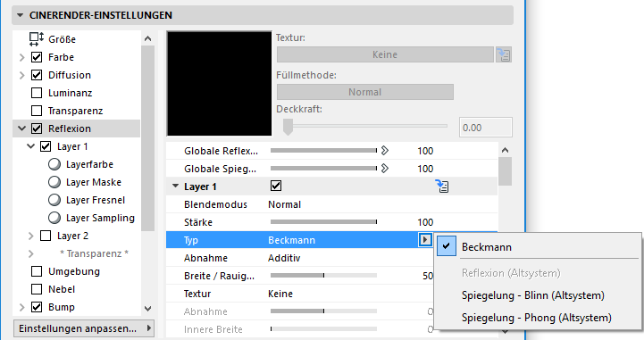Collapse the Layer 1 settings group triangle
Screen dimensions: 644x340
pos(175,187)
